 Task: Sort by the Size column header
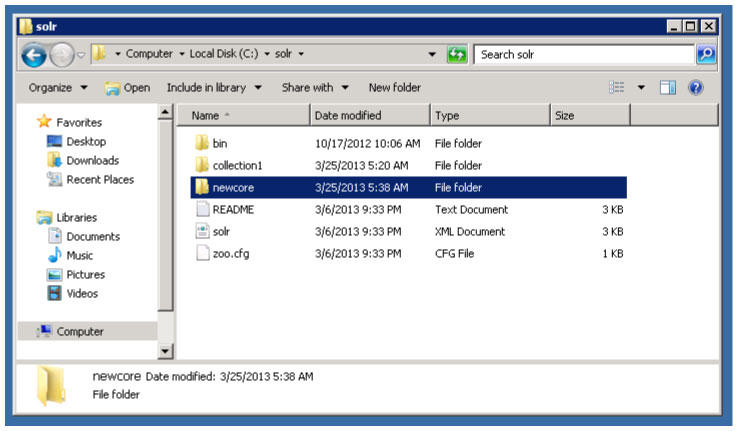tap(590, 115)
